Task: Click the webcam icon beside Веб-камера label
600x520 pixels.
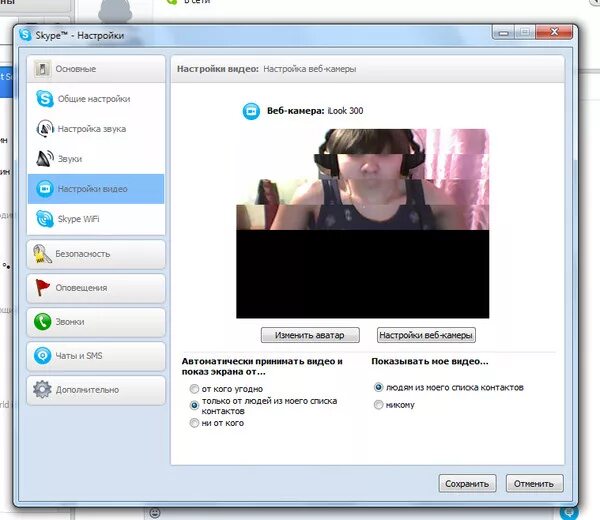Action: point(251,111)
